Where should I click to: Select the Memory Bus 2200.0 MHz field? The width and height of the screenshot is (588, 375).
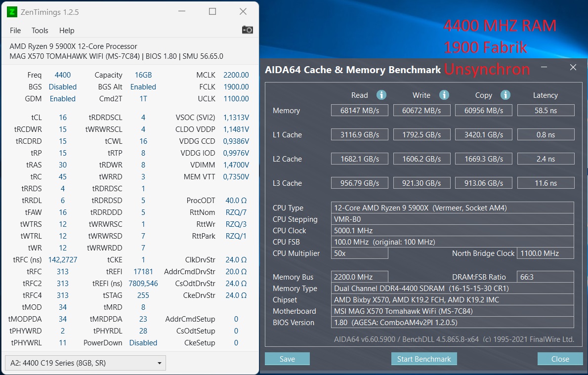pos(359,276)
